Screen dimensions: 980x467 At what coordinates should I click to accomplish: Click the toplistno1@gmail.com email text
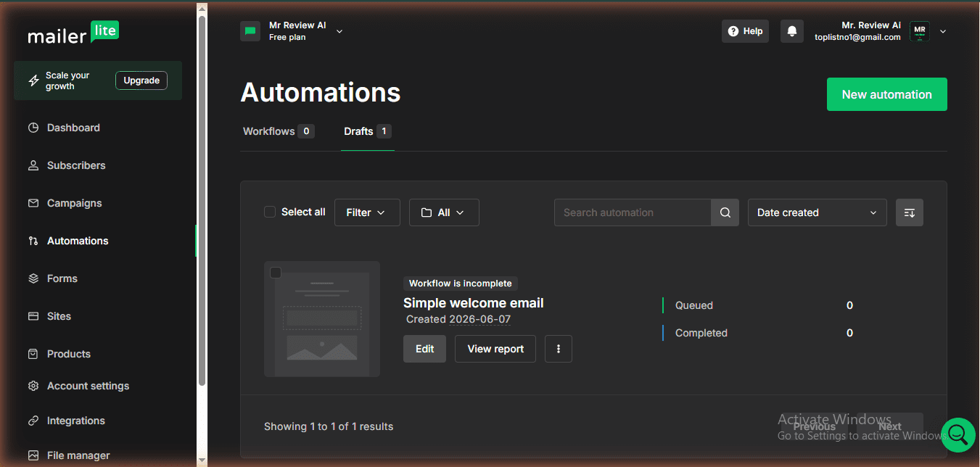(x=857, y=37)
